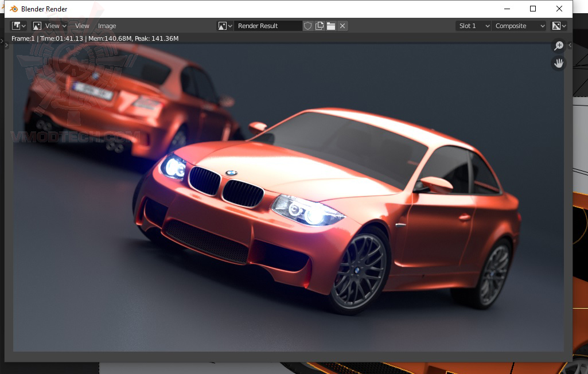Click the rendered car image
Viewport: 588px width, 374px height.
(289, 197)
